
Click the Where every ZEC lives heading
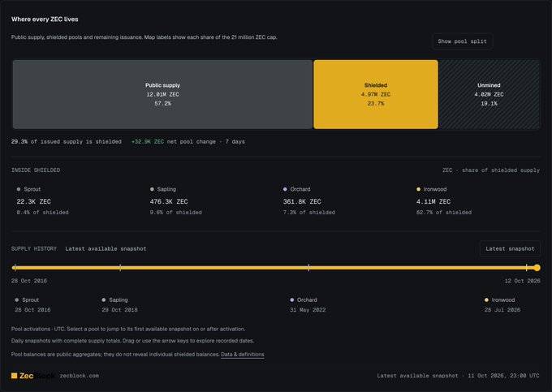[x=45, y=19]
